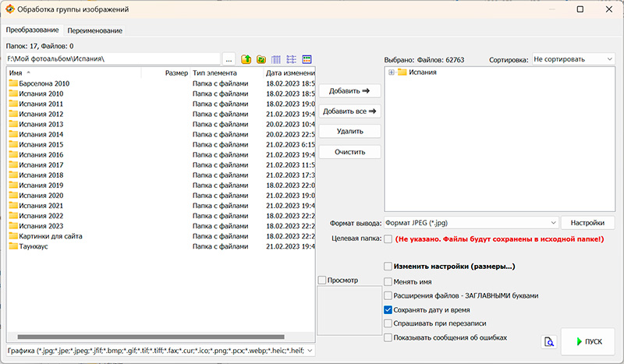Expand the Испания tree node

click(392, 72)
